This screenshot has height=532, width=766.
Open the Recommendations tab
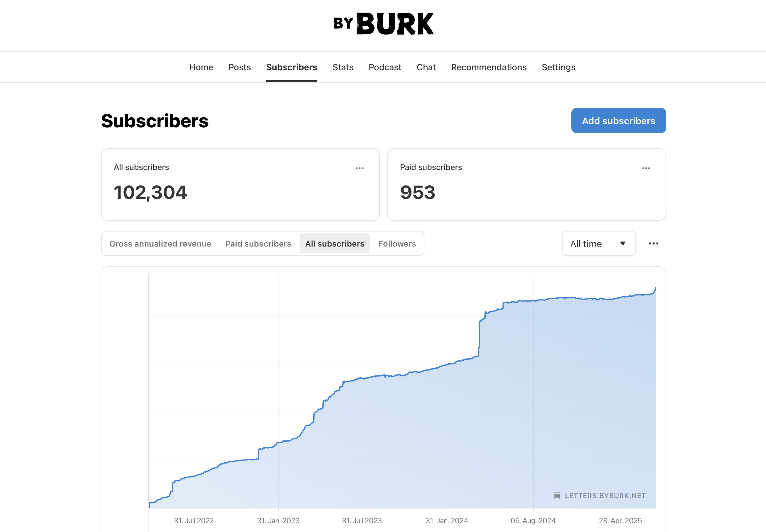488,67
